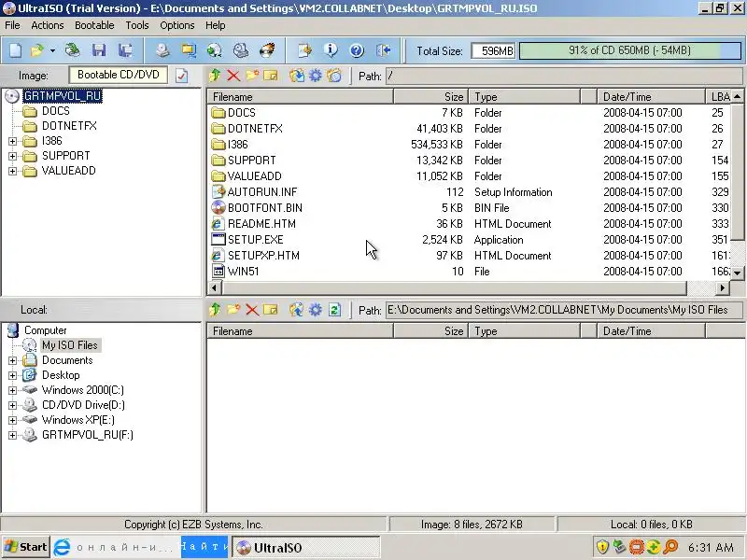
Task: Click the UltraISO taskbar button
Action: [306, 548]
